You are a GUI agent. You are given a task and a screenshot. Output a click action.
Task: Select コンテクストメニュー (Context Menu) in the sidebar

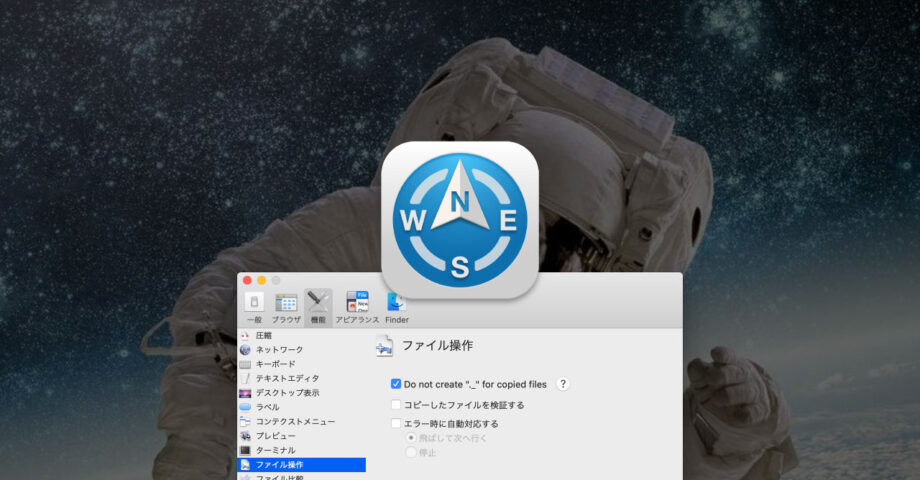pos(294,422)
